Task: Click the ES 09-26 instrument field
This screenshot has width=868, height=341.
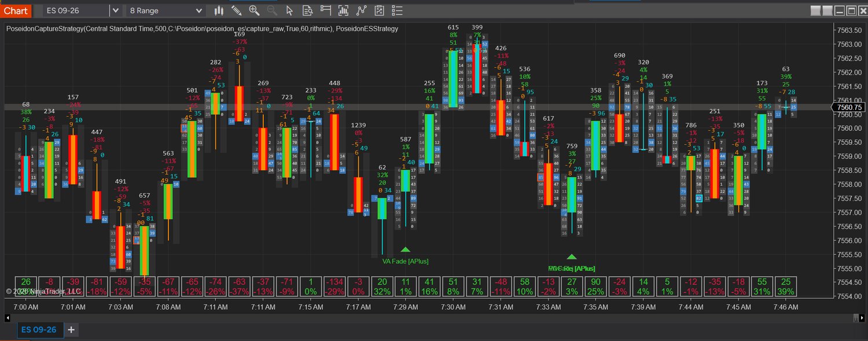Action: pyautogui.click(x=76, y=10)
